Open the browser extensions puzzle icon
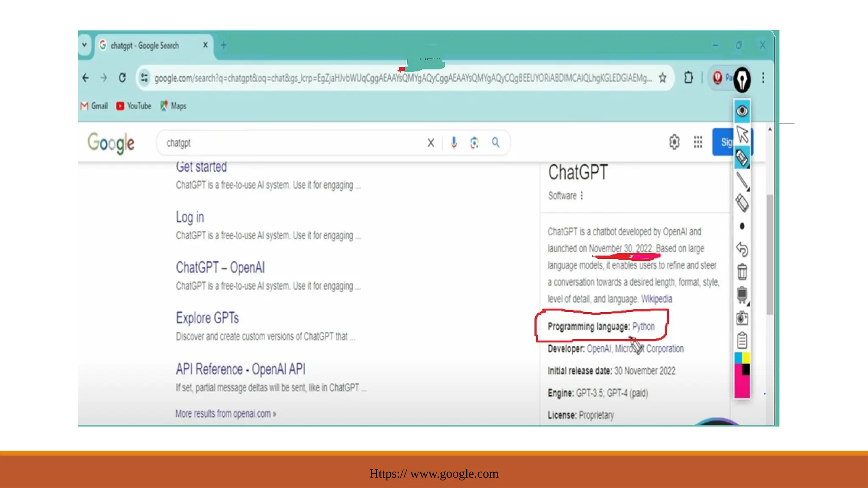This screenshot has width=868, height=488. coord(689,78)
